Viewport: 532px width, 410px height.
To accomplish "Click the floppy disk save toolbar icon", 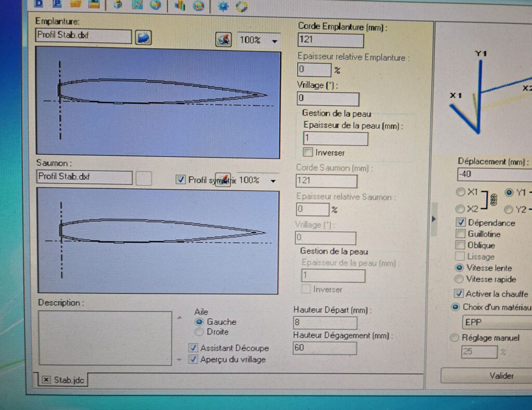I will [x=94, y=5].
